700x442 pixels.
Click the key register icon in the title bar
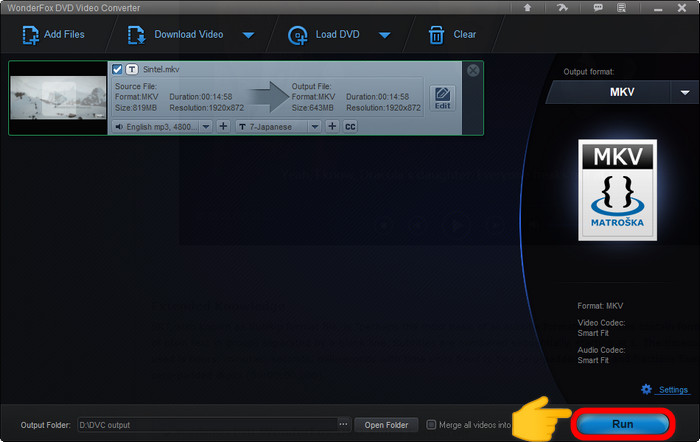(x=562, y=8)
